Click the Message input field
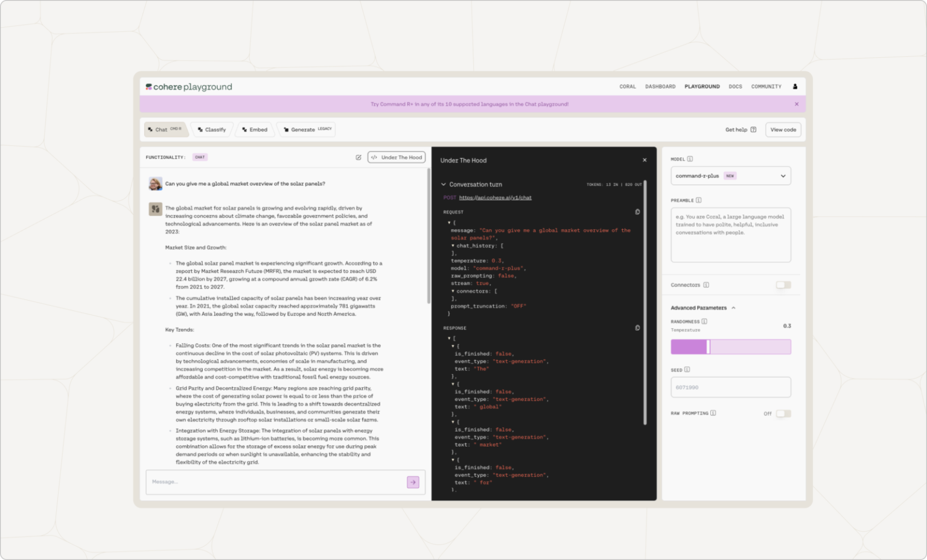This screenshot has height=560, width=927. (x=272, y=482)
